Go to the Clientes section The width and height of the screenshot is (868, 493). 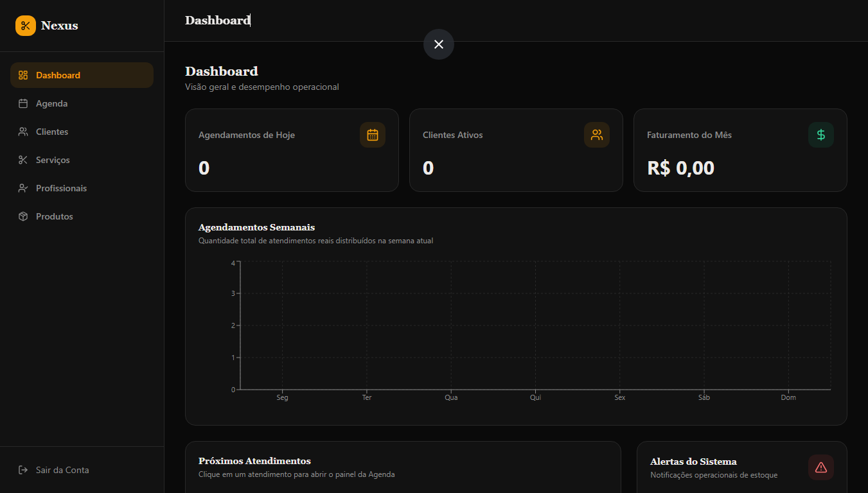point(82,132)
